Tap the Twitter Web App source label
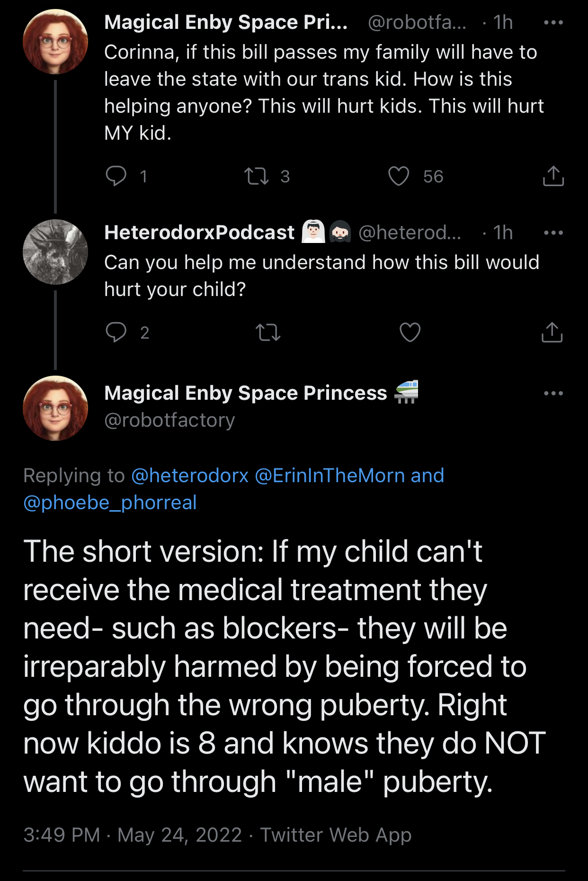Image resolution: width=588 pixels, height=881 pixels. pyautogui.click(x=336, y=835)
